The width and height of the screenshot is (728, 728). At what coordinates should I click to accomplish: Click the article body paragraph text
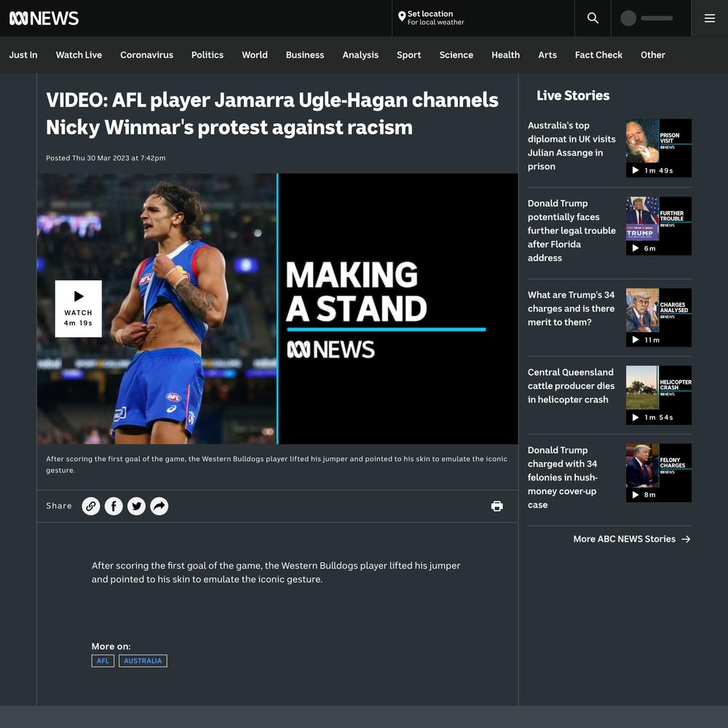(276, 572)
